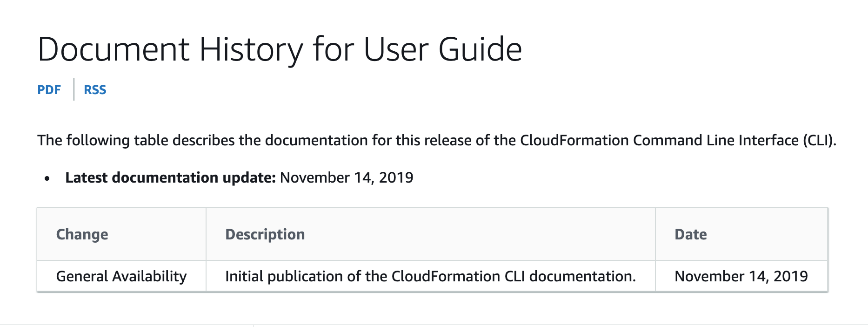Click the word CloudFormation in the description cell

coord(446,276)
